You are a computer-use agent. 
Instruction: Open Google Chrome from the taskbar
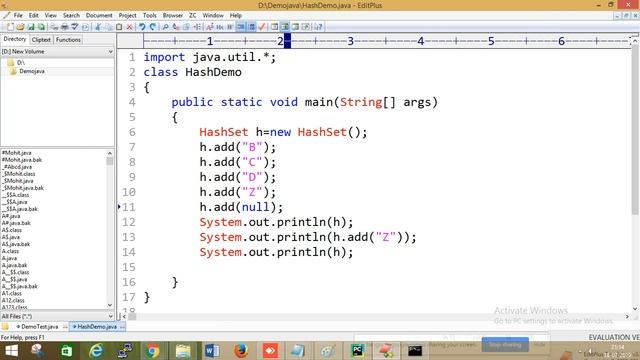click(153, 351)
